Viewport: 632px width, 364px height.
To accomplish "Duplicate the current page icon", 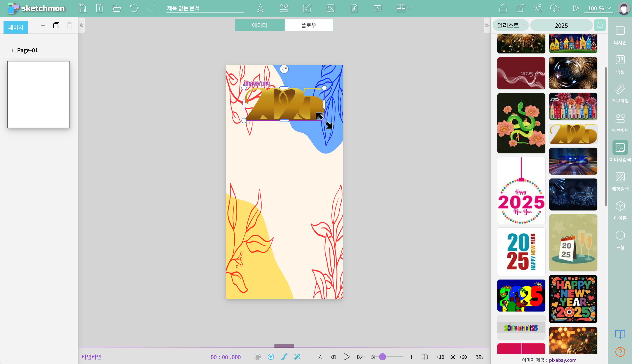I will coord(56,25).
